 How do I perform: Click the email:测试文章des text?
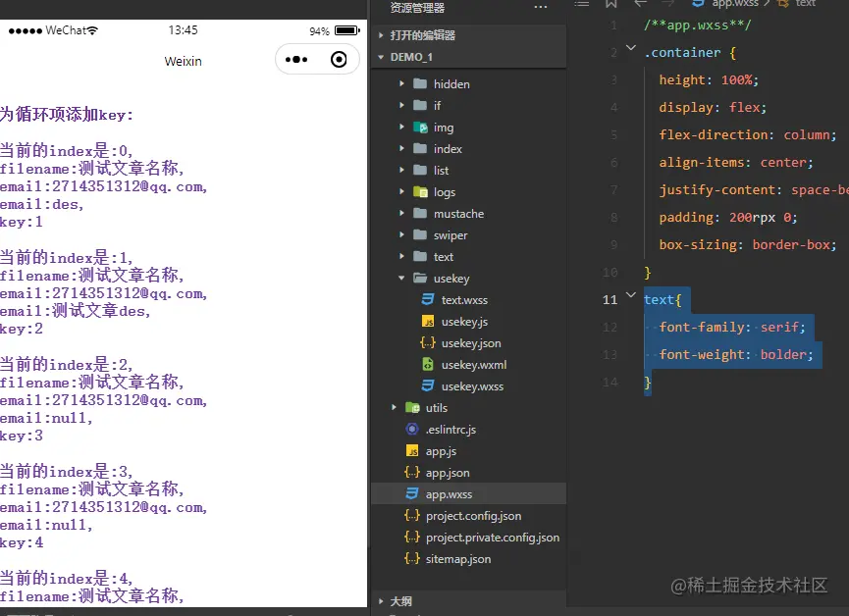75,311
